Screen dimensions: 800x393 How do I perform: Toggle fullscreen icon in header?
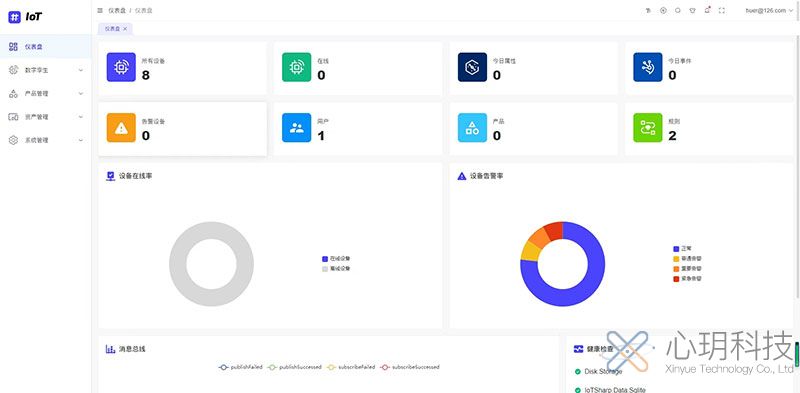(721, 10)
